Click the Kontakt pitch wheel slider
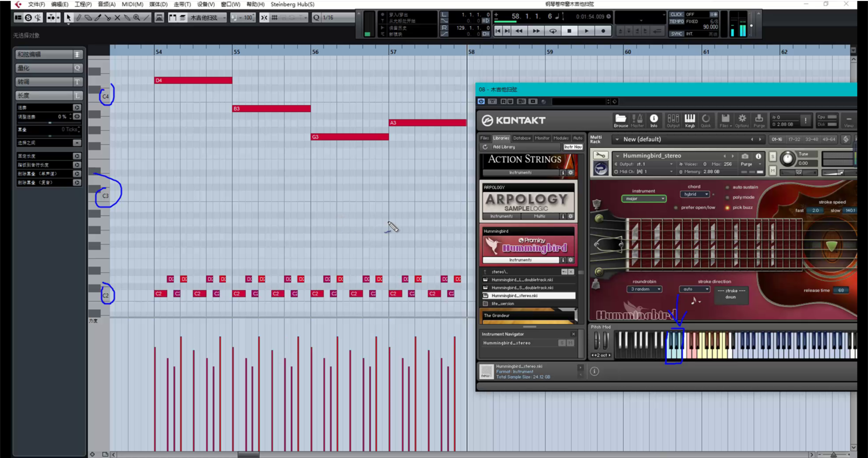Screen dimensions: 868x458 pos(596,340)
